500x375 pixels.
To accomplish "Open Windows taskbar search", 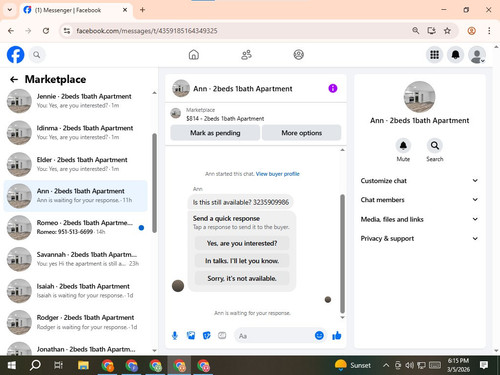I will pos(35,365).
